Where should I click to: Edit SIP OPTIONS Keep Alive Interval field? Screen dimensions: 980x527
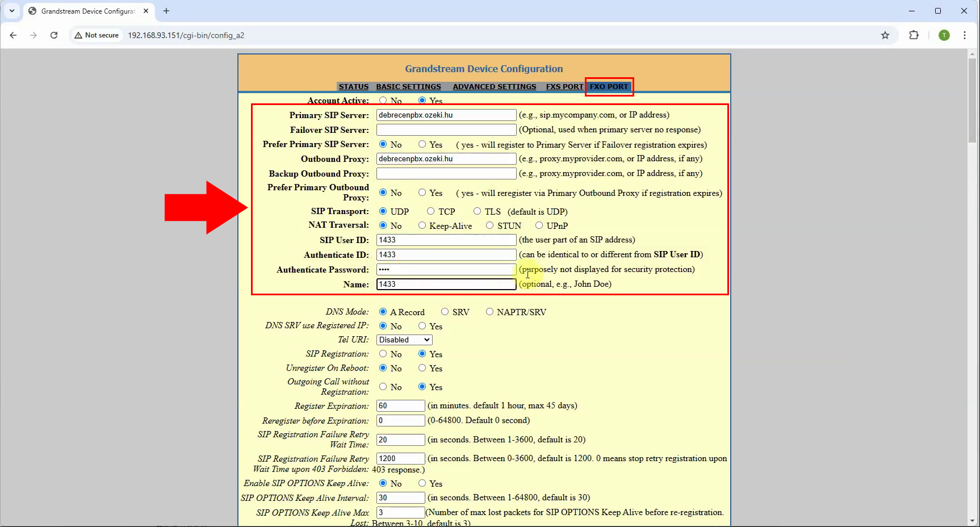coord(401,498)
